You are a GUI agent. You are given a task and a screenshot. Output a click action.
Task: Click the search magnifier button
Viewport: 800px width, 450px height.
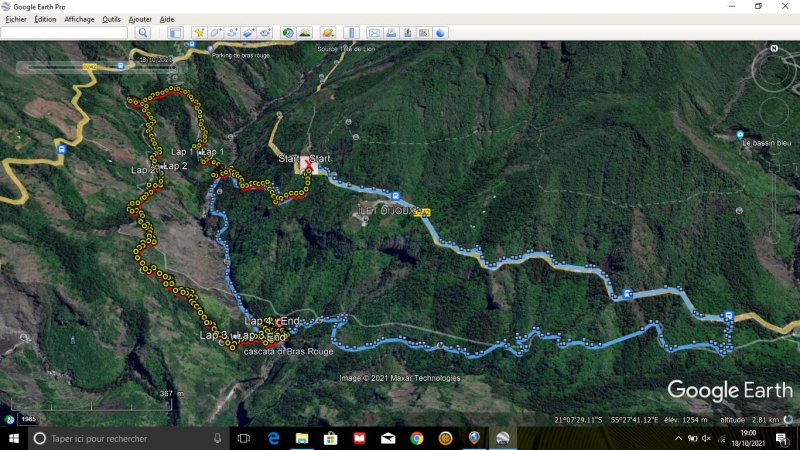(143, 33)
